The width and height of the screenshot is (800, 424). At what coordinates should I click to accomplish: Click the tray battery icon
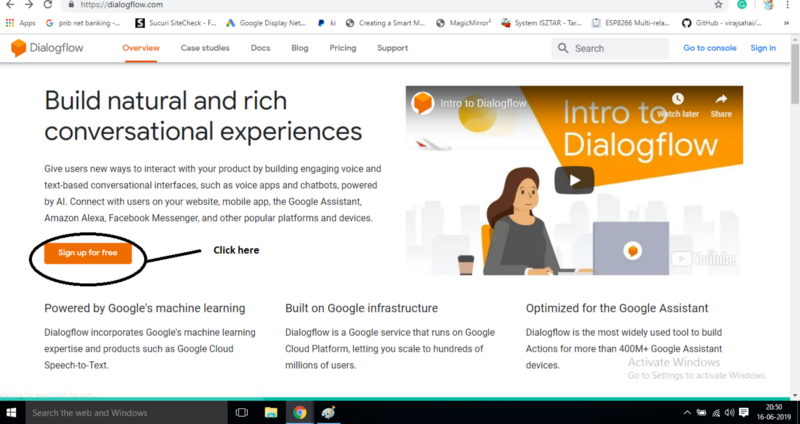[702, 413]
